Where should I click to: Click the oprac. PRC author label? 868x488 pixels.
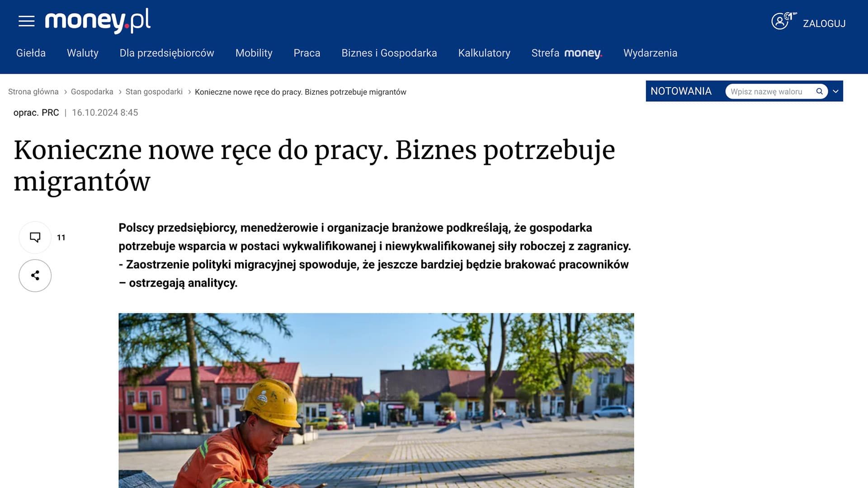(x=36, y=113)
